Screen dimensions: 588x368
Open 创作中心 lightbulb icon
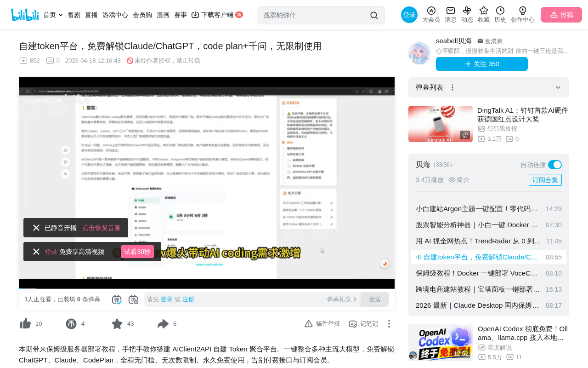[523, 11]
